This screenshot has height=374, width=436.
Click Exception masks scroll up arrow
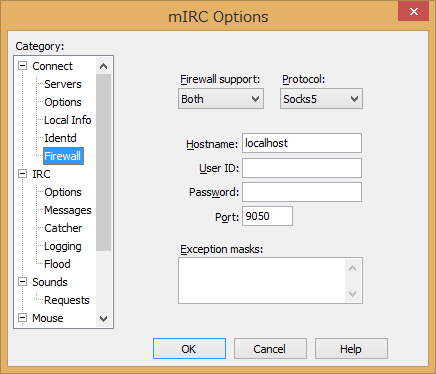tap(352, 268)
